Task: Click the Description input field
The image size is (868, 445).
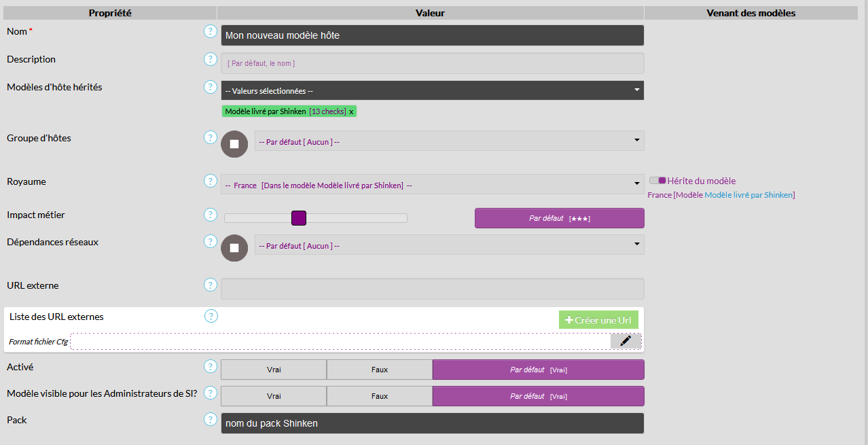Action: [432, 63]
